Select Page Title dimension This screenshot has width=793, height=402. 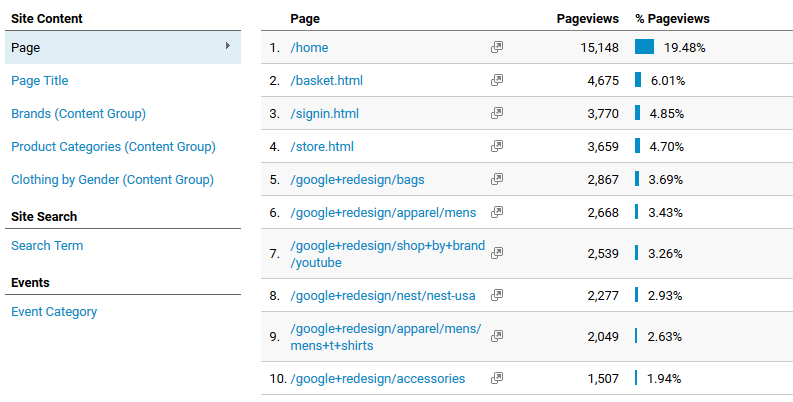(39, 80)
